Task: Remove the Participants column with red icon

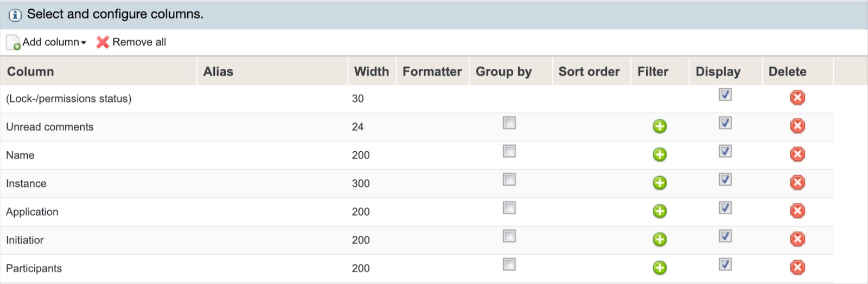Action: coord(797,267)
